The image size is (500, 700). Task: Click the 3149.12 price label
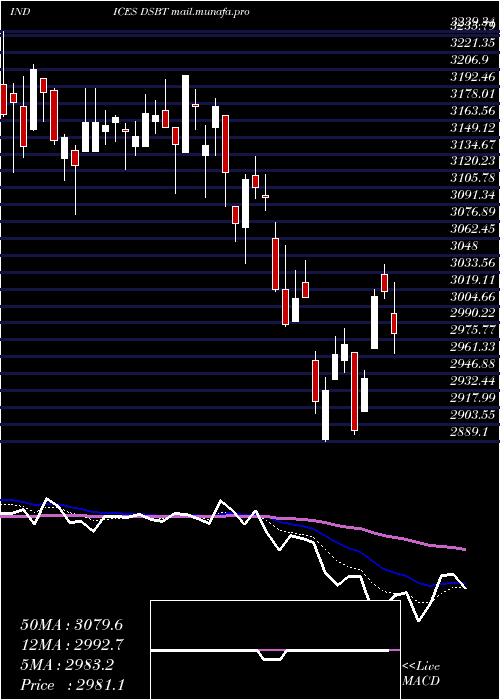point(473,128)
